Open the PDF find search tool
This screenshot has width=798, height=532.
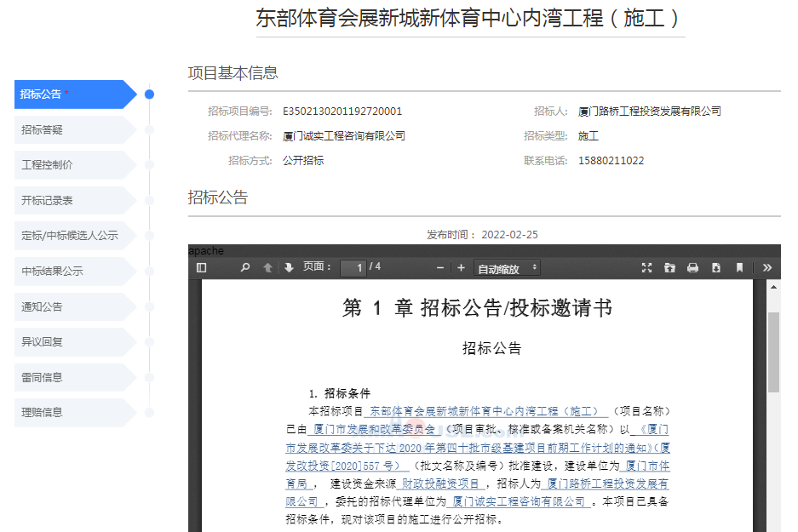coord(245,268)
